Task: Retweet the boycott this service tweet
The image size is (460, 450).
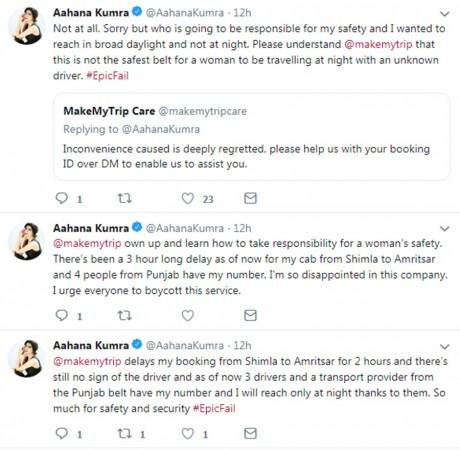Action: (125, 315)
